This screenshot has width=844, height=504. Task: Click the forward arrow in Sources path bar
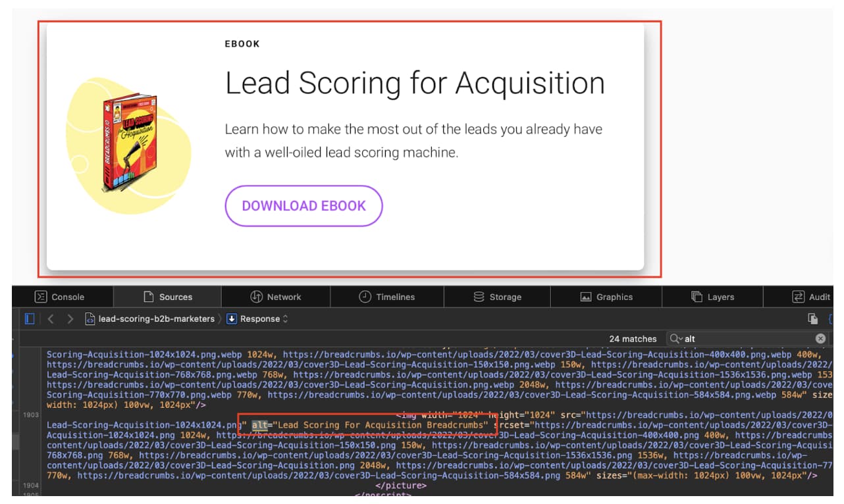tap(70, 319)
